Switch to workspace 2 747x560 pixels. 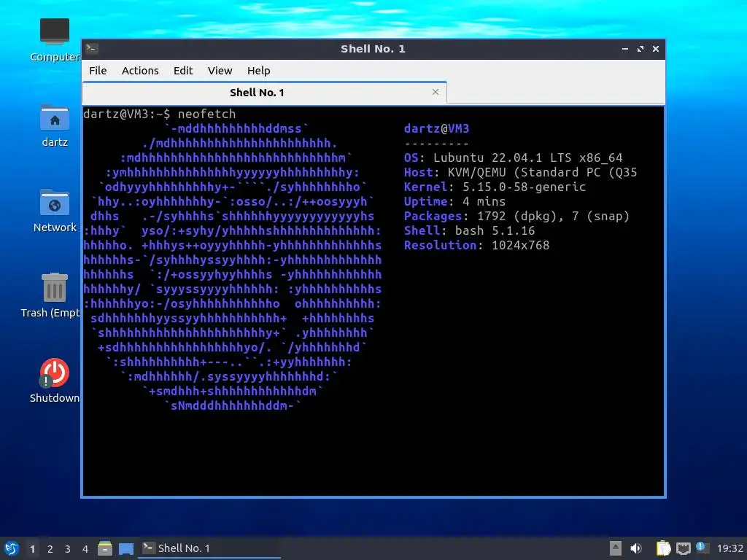tap(50, 549)
